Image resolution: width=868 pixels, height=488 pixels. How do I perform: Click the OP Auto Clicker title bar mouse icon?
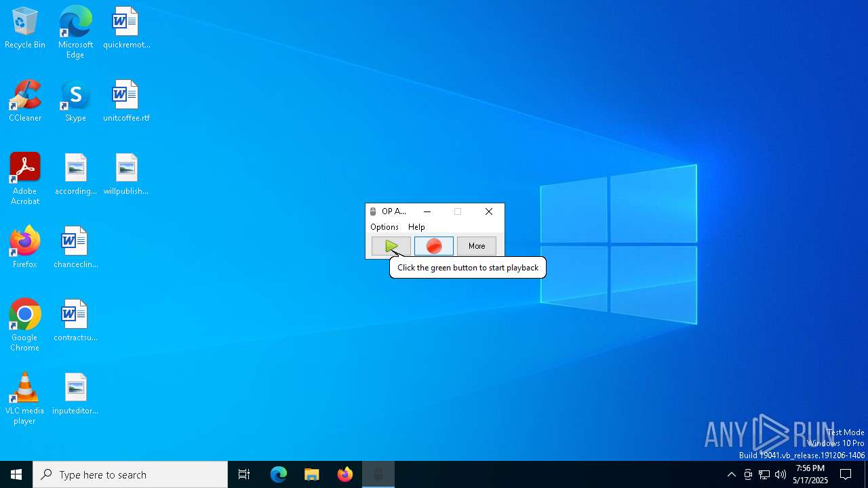(x=373, y=211)
